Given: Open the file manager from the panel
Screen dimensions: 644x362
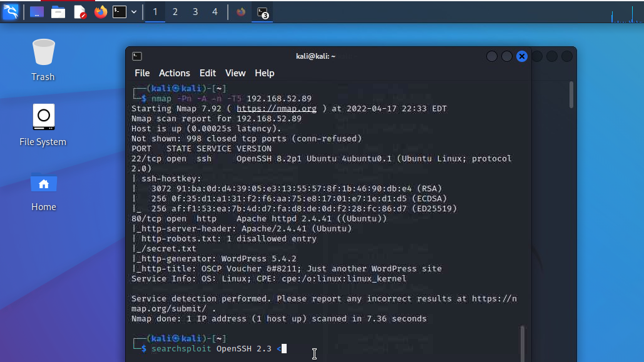Looking at the screenshot, I should (x=58, y=12).
